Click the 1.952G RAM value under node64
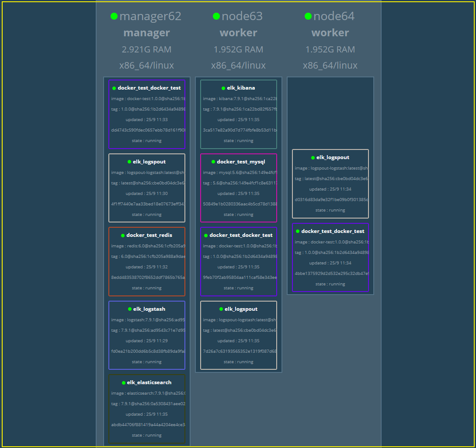Image resolution: width=476 pixels, height=448 pixels. [330, 49]
